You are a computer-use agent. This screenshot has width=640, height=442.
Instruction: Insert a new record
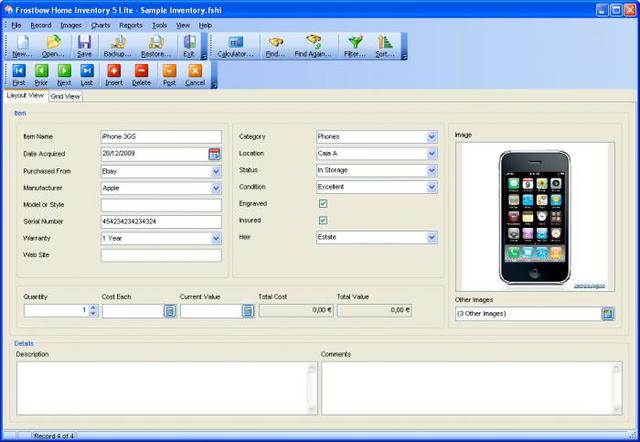point(114,75)
